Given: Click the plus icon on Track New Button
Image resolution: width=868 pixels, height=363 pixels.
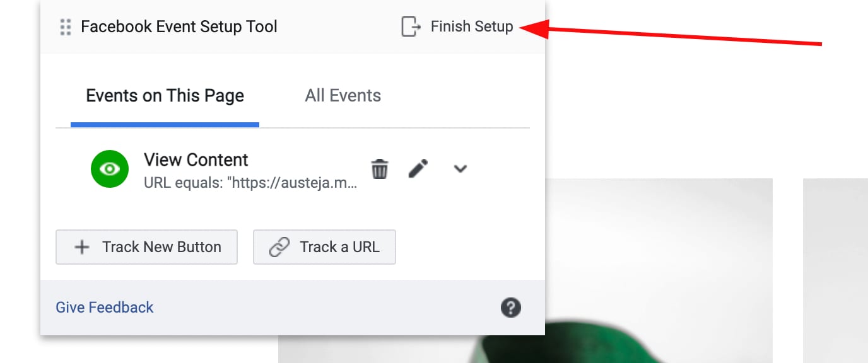Looking at the screenshot, I should click(x=81, y=247).
